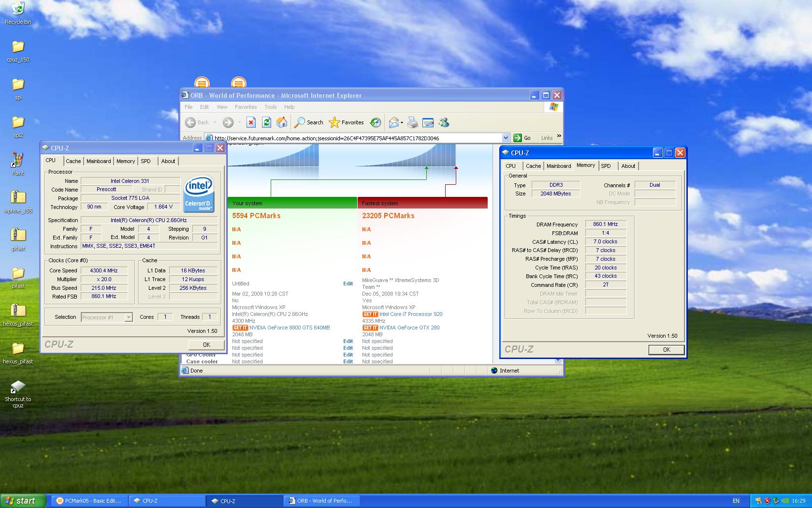
Task: Open Processor #1 selection dropdown in CPU-Z
Action: click(129, 317)
